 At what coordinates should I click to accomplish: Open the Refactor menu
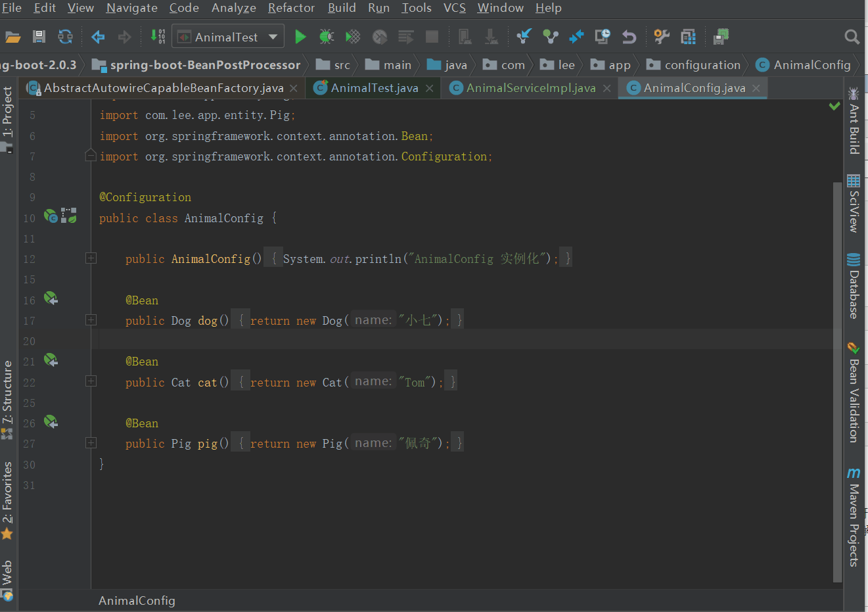(291, 8)
